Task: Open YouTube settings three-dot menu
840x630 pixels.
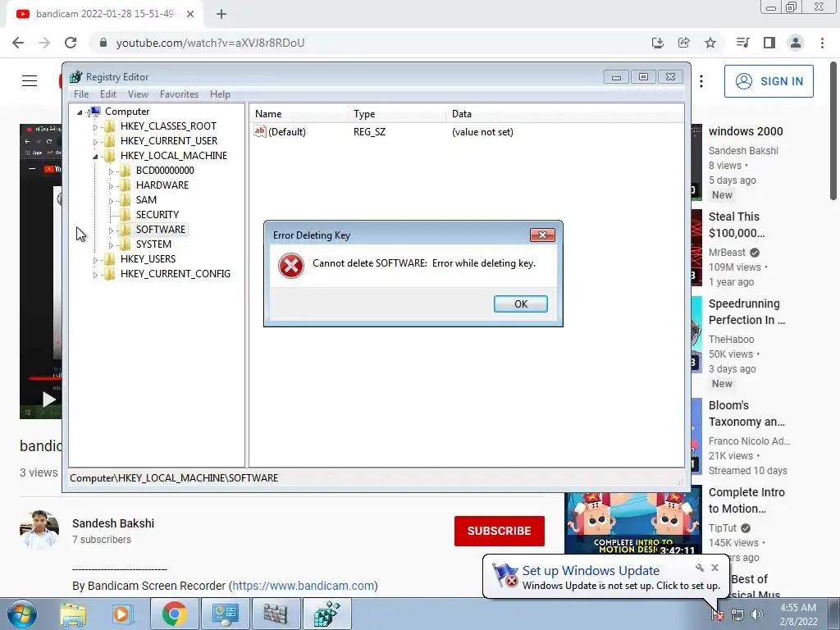Action: tap(701, 81)
